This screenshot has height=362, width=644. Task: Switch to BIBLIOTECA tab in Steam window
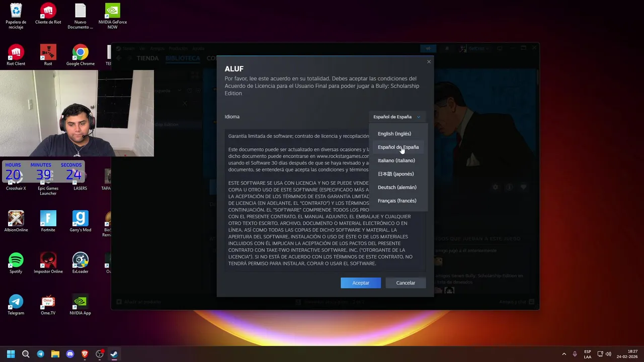(183, 58)
